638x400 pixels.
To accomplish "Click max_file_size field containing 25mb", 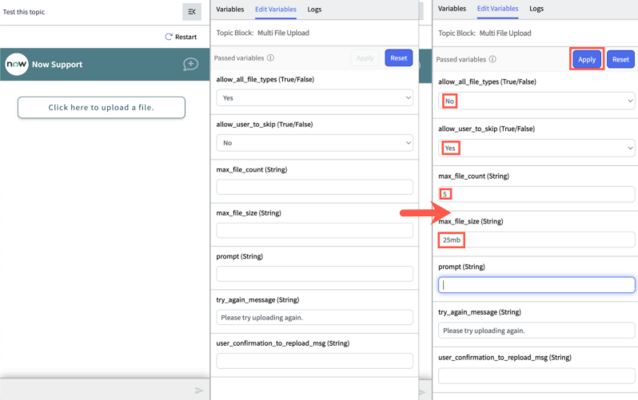I will (x=537, y=240).
